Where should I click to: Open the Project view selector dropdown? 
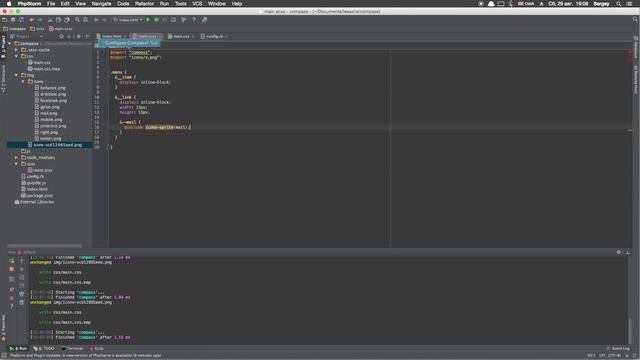tap(27, 36)
